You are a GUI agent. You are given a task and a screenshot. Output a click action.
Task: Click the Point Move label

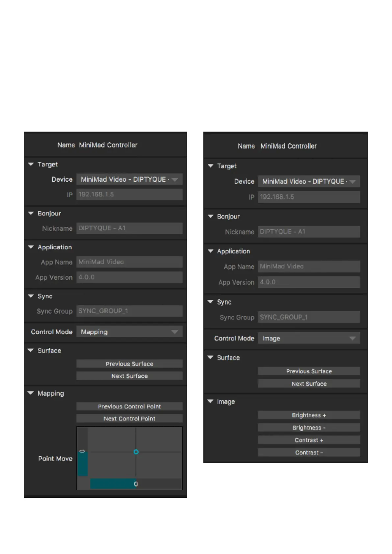(55, 459)
